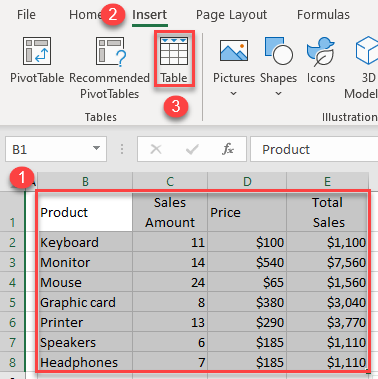The image size is (378, 379).
Task: Click the cell showing $290
Action: [x=247, y=322]
